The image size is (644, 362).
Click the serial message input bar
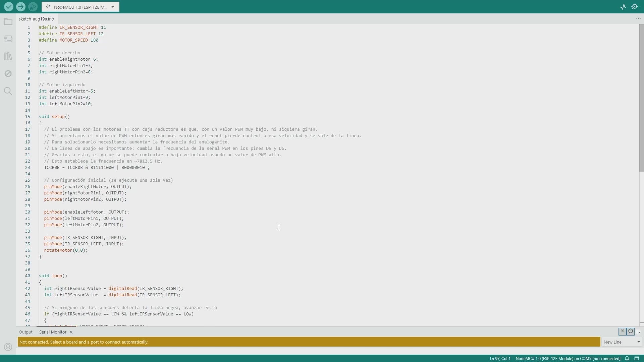click(309, 342)
